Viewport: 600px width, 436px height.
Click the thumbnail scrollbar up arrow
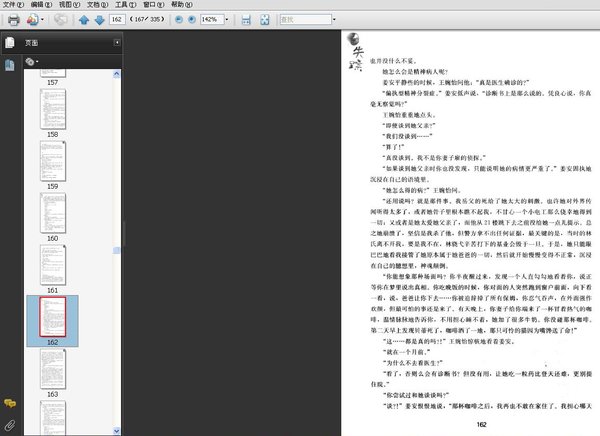coord(117,74)
